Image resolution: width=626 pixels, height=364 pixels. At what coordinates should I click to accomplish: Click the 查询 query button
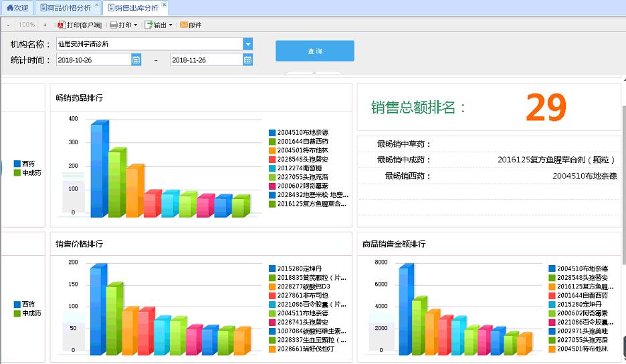314,51
